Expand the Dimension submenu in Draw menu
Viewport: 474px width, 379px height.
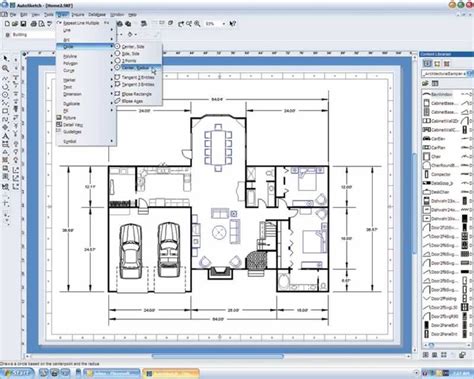86,94
